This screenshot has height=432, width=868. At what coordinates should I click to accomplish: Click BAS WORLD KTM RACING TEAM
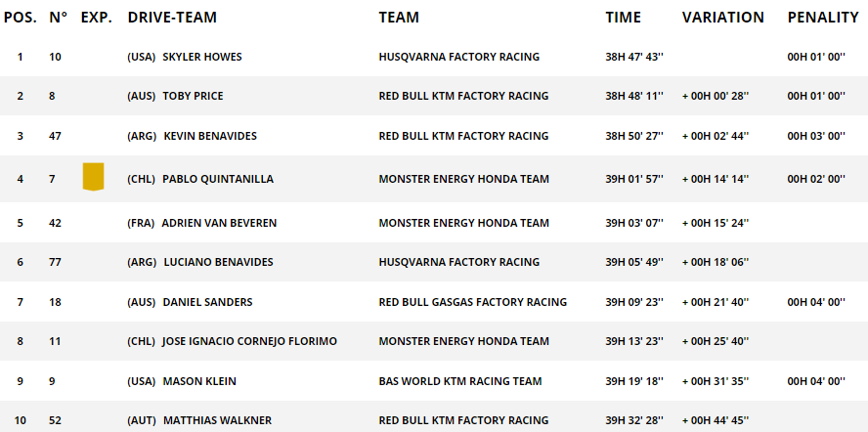click(460, 381)
